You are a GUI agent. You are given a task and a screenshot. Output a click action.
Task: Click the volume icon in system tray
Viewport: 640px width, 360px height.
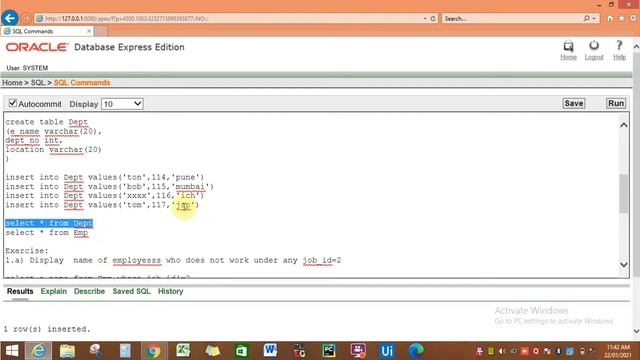pos(502,351)
